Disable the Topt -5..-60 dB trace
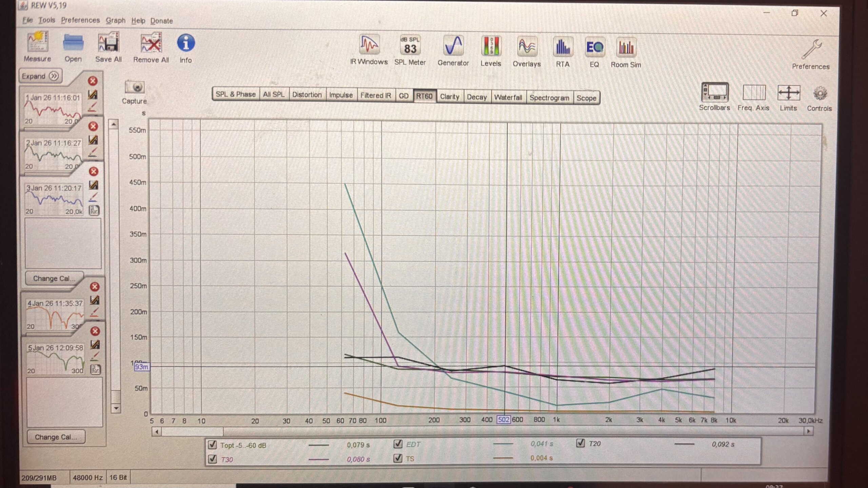The height and width of the screenshot is (488, 868). pyautogui.click(x=212, y=445)
